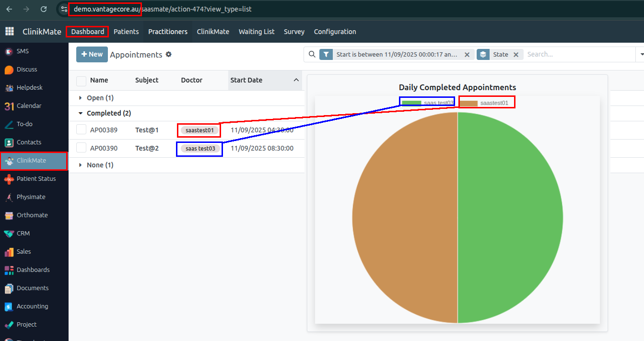Remove the State grouping filter
Image resolution: width=644 pixels, height=341 pixels.
click(x=516, y=55)
